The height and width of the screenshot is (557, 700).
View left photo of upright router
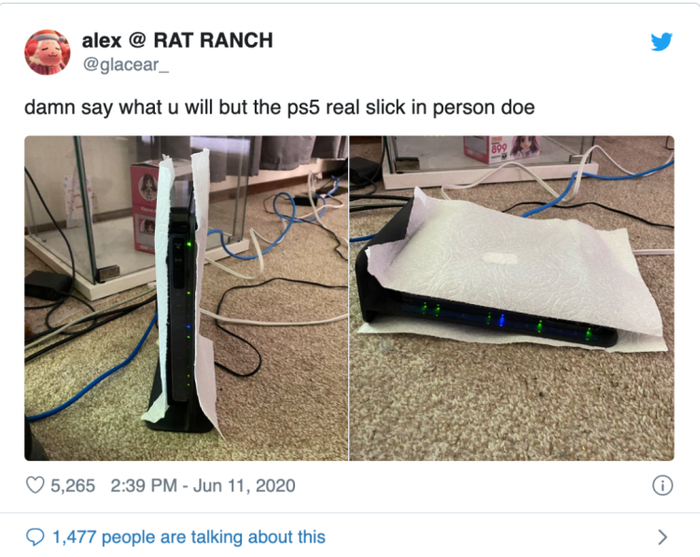186,298
